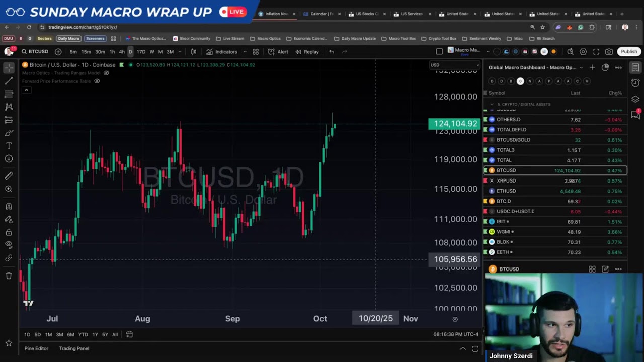The width and height of the screenshot is (644, 362).
Task: Select the brush drawing tool
Action: [x=9, y=133]
